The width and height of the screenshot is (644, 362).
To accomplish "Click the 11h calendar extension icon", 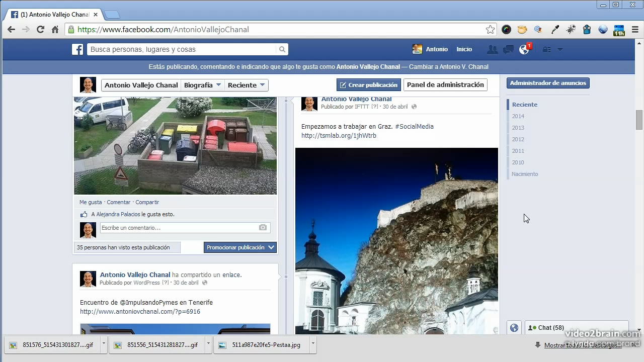I will click(619, 30).
